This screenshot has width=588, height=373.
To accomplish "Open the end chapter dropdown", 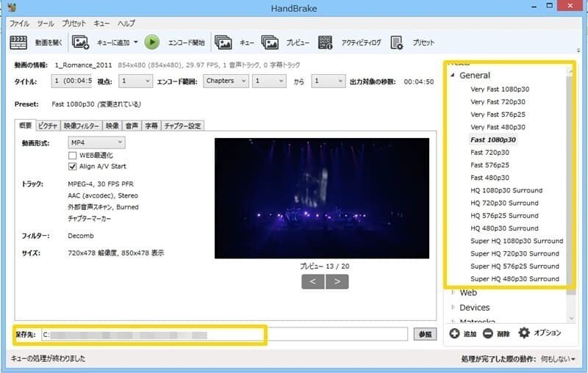I will coord(328,81).
